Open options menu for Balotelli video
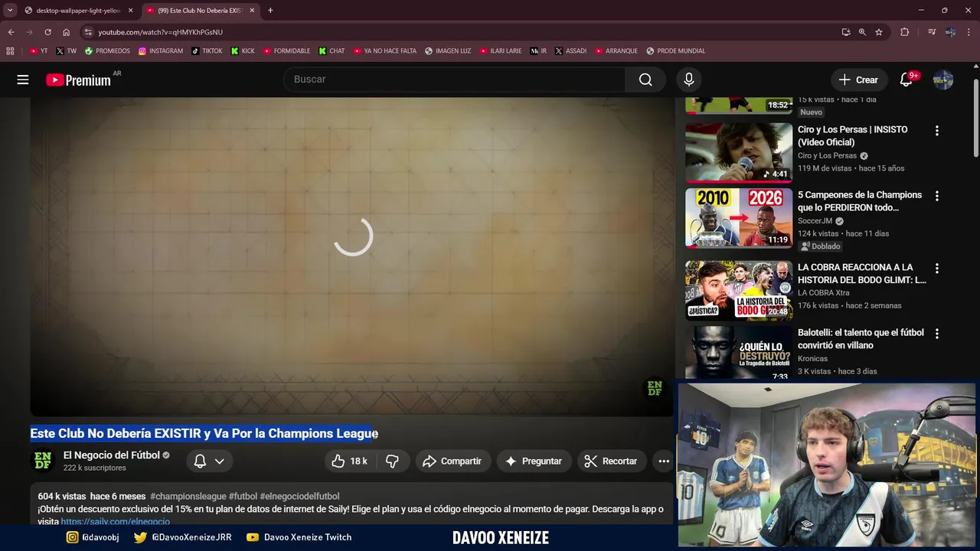Screen dimensions: 980x551 [x=936, y=334]
